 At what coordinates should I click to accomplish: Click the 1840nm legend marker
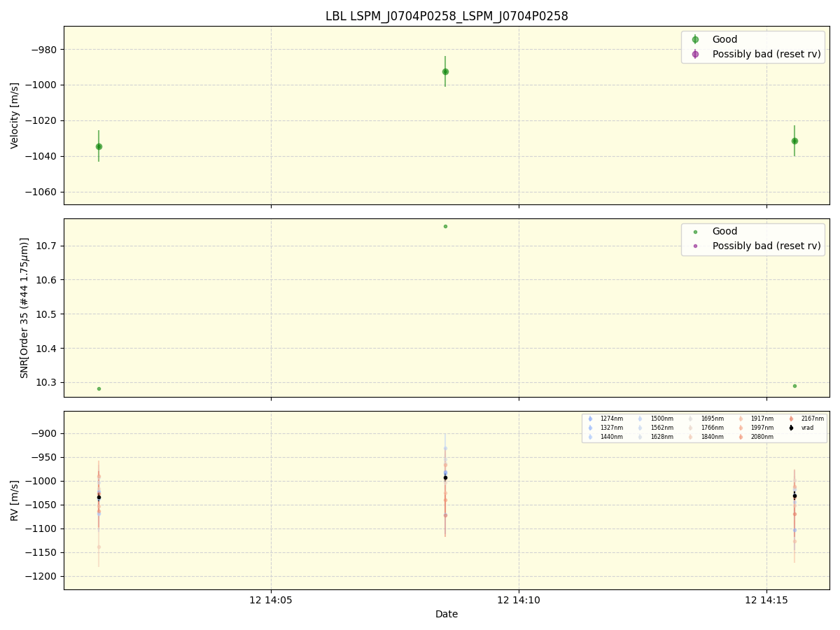[x=691, y=437]
